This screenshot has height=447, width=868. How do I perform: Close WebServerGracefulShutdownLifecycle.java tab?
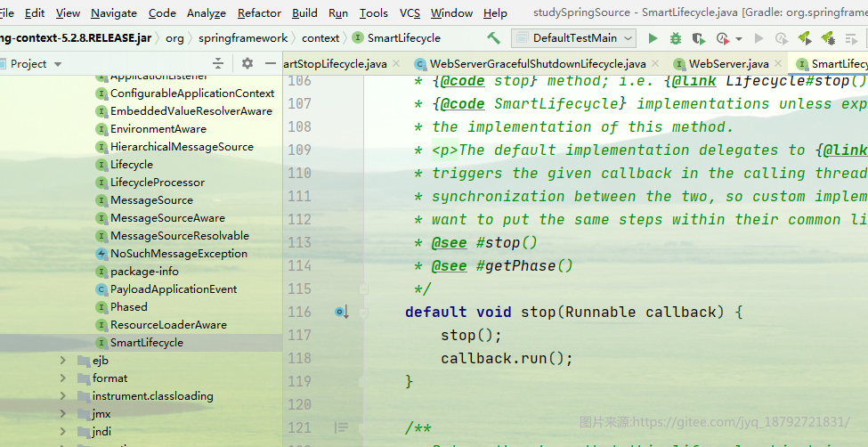click(655, 63)
